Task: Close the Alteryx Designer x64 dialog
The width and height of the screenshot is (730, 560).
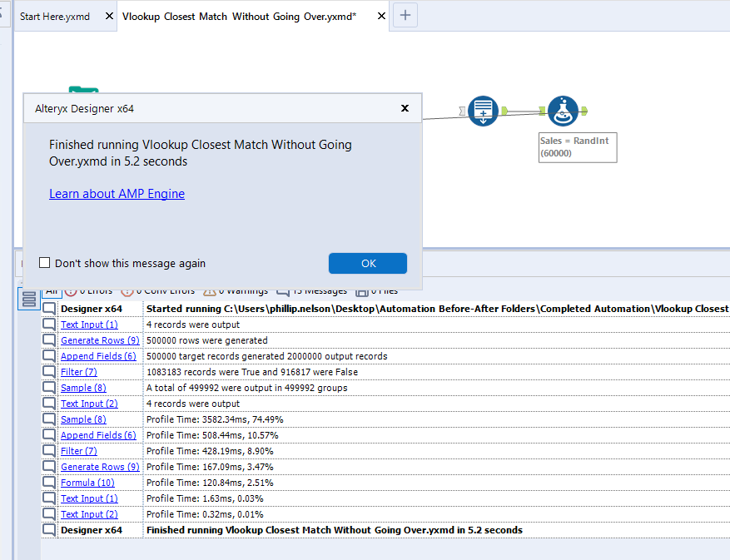Action: (x=405, y=108)
